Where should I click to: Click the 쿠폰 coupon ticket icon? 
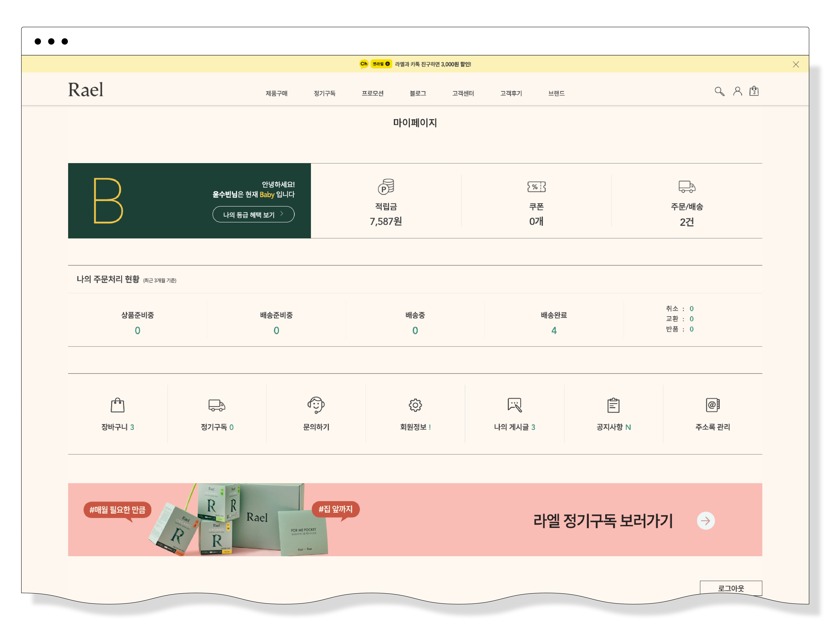click(x=536, y=187)
